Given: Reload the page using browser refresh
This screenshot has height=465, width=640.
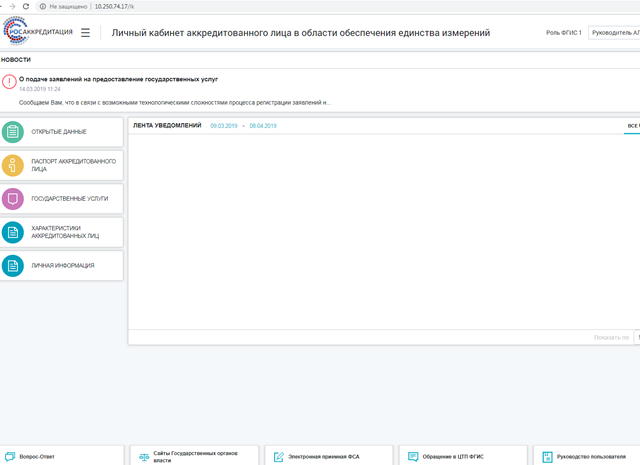Looking at the screenshot, I should [25, 6].
